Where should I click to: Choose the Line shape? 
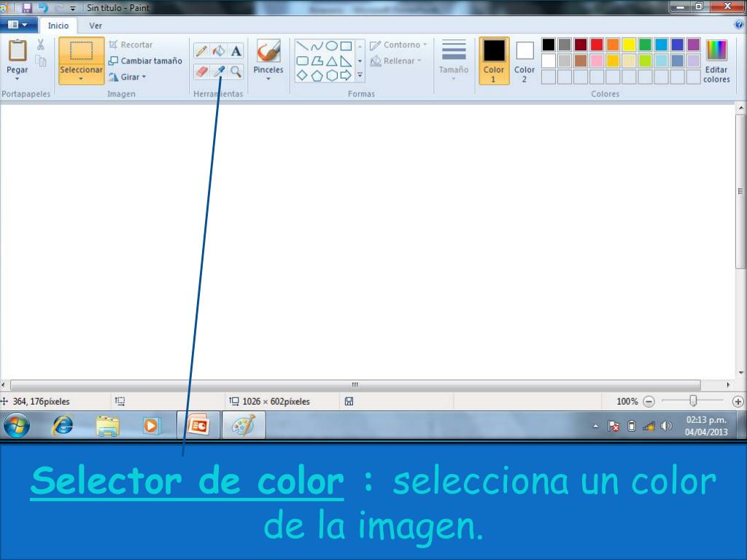click(x=303, y=46)
